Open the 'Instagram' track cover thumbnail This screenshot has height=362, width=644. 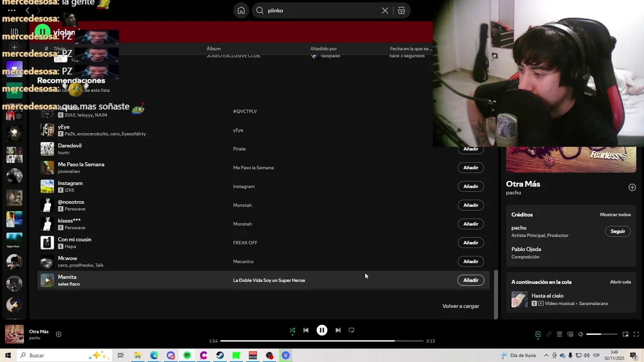tap(47, 187)
